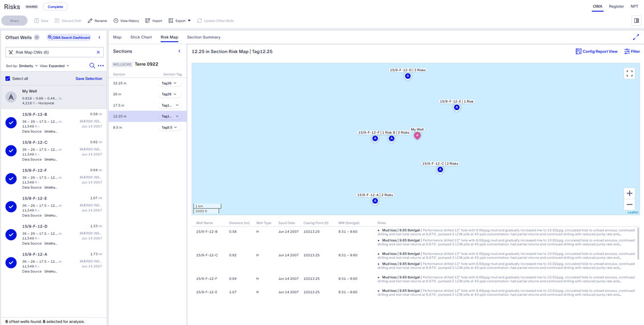Collapse the Offset Wells panel arrow
This screenshot has height=325, width=644.
pyautogui.click(x=99, y=38)
